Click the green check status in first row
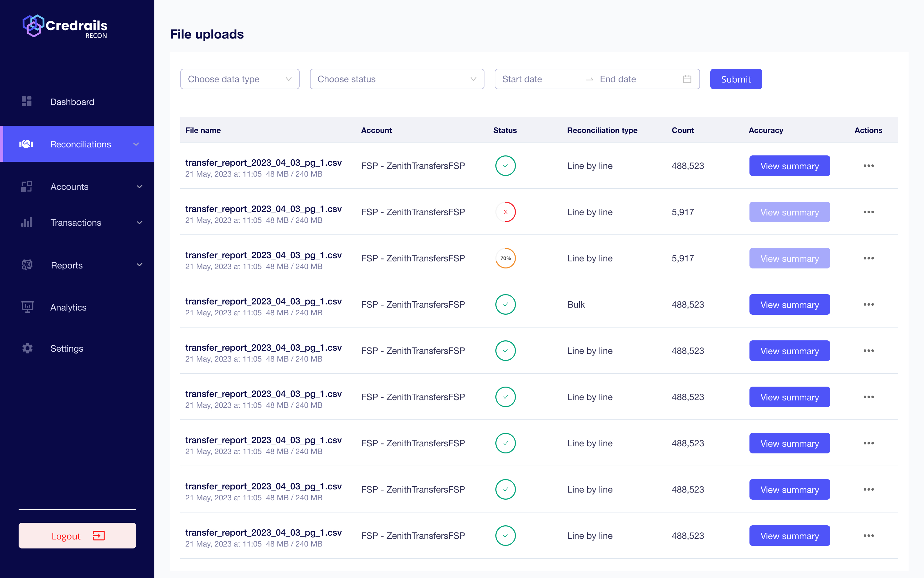The image size is (924, 578). pos(506,165)
